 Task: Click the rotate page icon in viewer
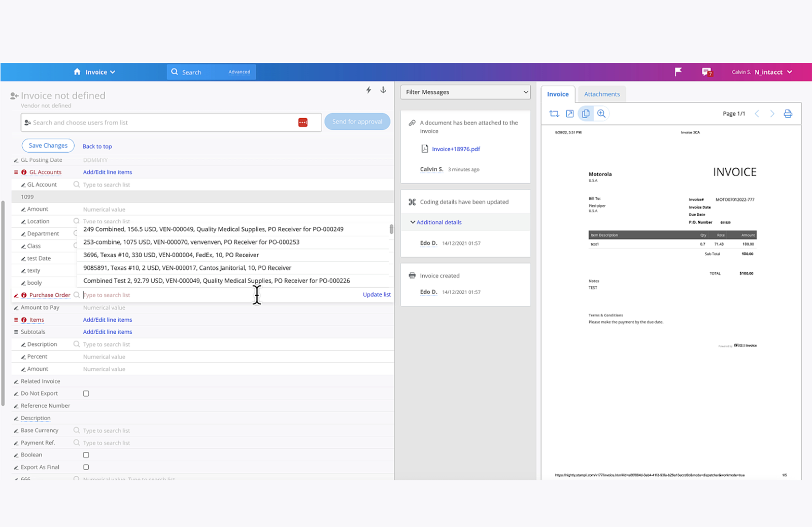click(554, 114)
